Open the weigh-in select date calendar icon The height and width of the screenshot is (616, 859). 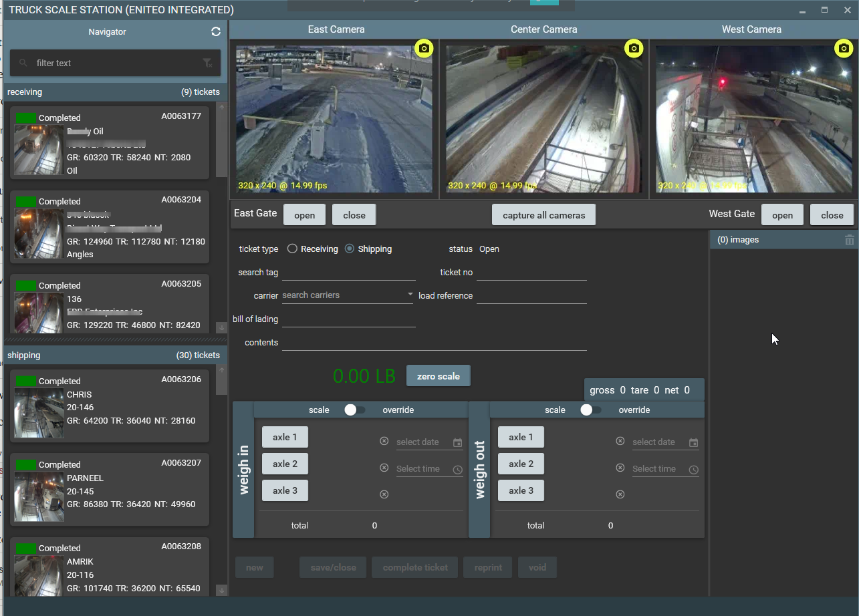(x=458, y=442)
